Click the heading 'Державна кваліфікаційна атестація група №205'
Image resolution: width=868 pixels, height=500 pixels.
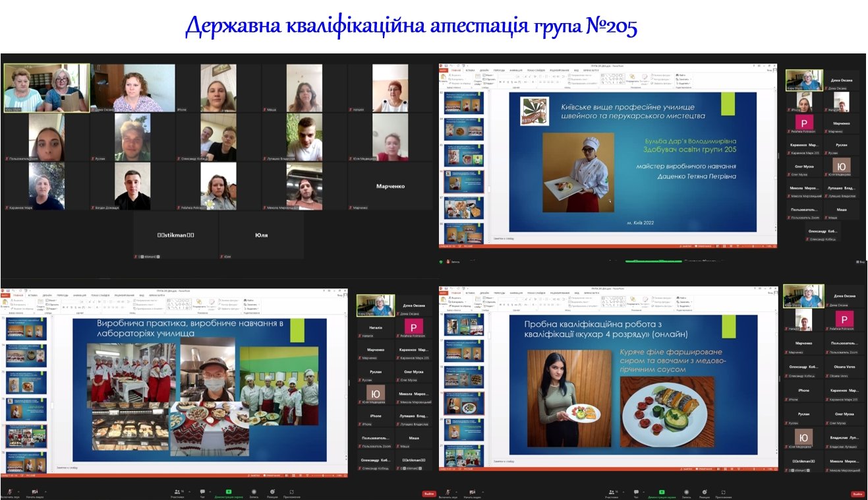coord(411,26)
